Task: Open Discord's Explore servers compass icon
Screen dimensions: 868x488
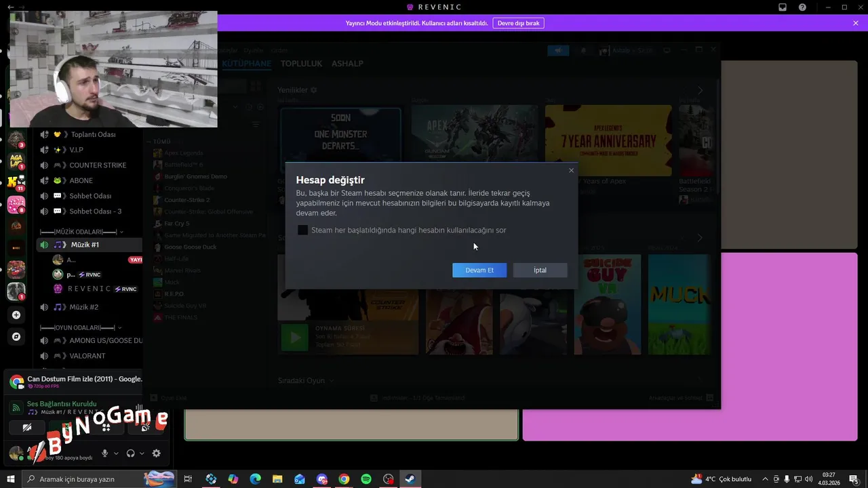Action: [x=16, y=337]
